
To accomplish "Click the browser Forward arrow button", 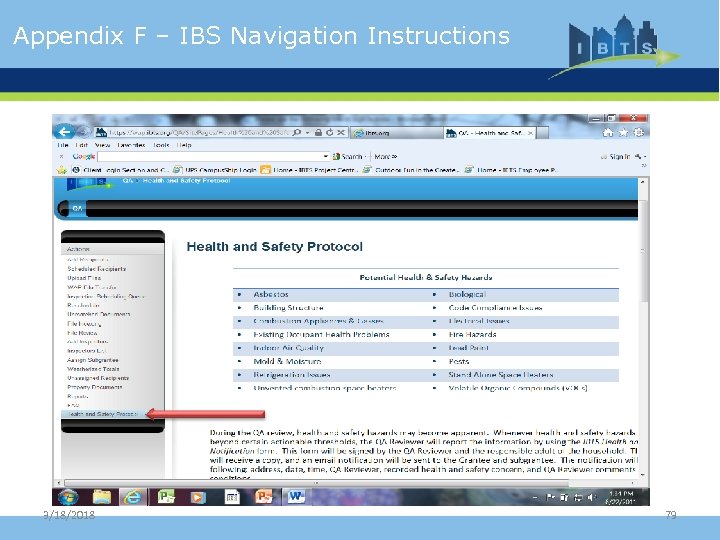I will click(x=83, y=132).
